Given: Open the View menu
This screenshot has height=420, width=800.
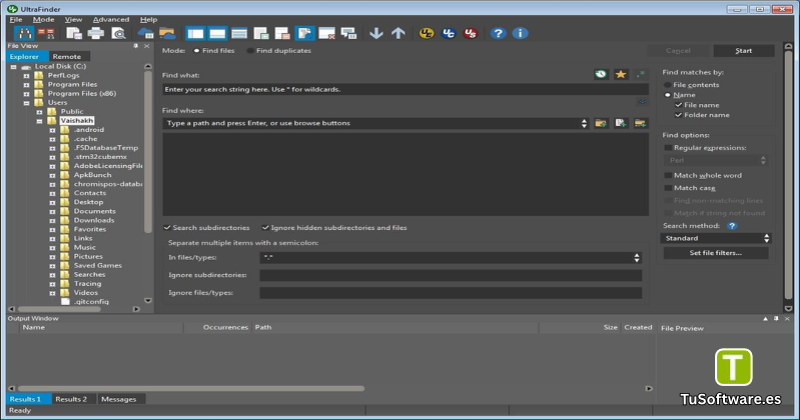Looking at the screenshot, I should (x=73, y=19).
